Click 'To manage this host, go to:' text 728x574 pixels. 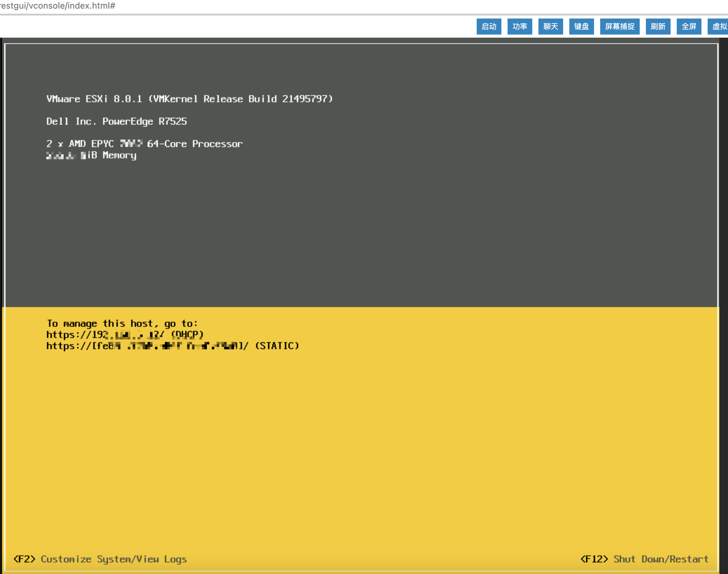tap(122, 324)
